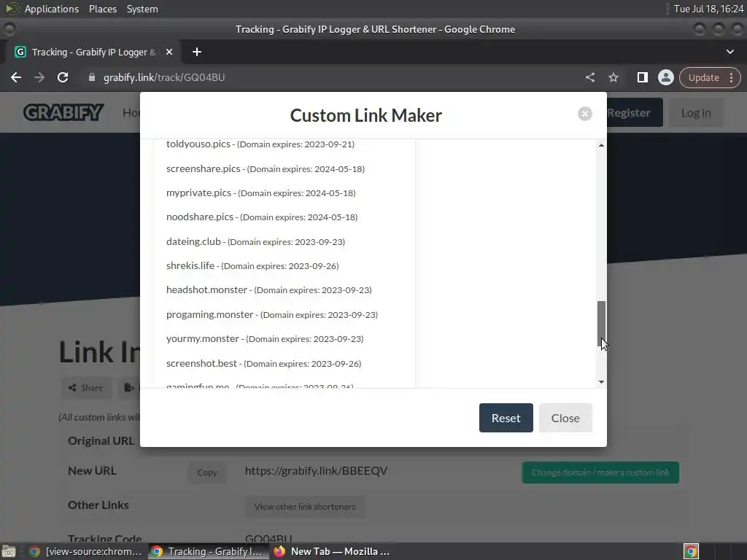This screenshot has width=747, height=560.
Task: Open the Chrome three-dot menu
Action: (731, 77)
